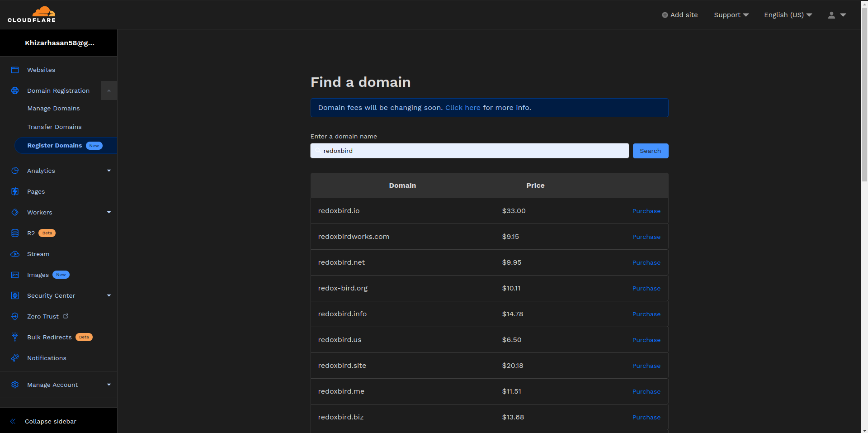The width and height of the screenshot is (868, 433).
Task: Purchase redoxbird.io
Action: [646, 211]
